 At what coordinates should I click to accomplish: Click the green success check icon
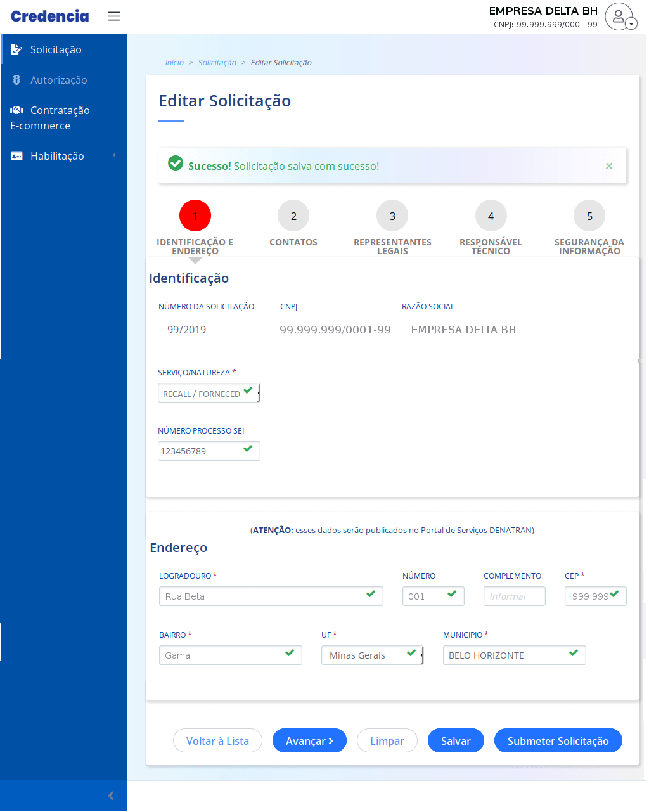(x=176, y=164)
